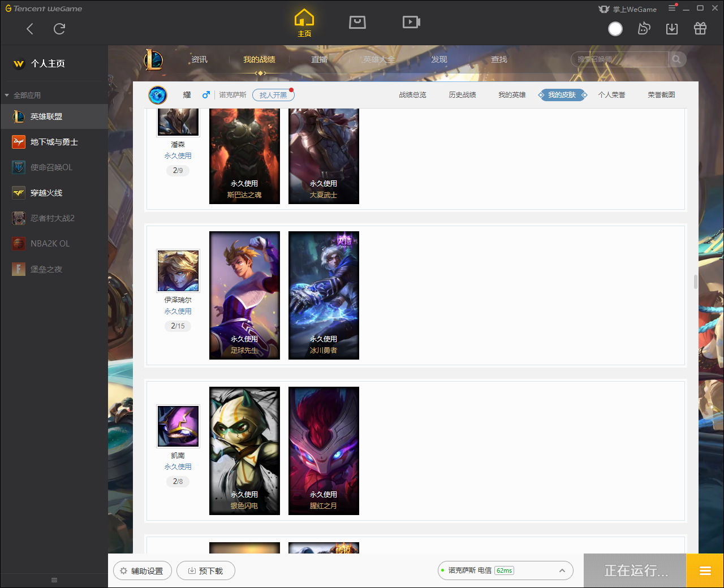Click the 堡垒之夜 F icon
Screen dimensions: 724x588
(19, 269)
